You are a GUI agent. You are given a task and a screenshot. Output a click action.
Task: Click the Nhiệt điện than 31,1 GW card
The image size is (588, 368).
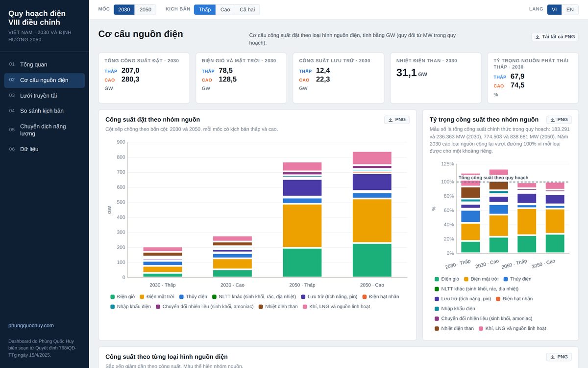pyautogui.click(x=436, y=78)
